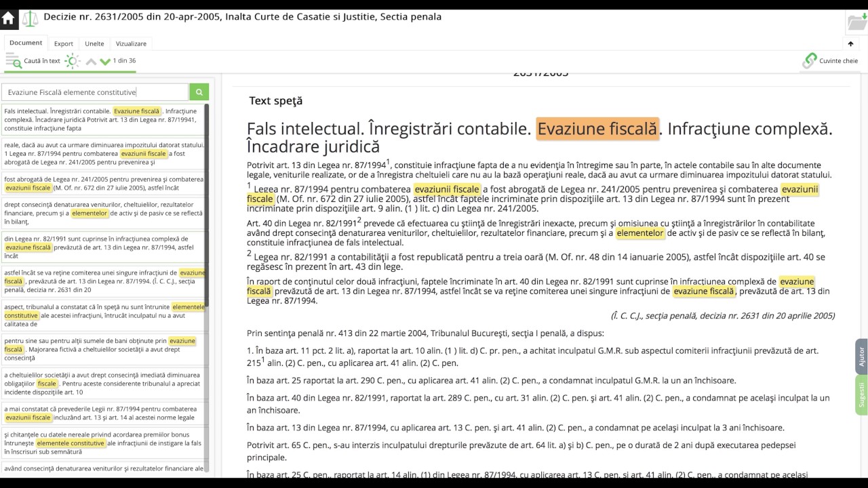868x488 pixels.
Task: Select the Vizualizare tab
Action: tap(131, 43)
